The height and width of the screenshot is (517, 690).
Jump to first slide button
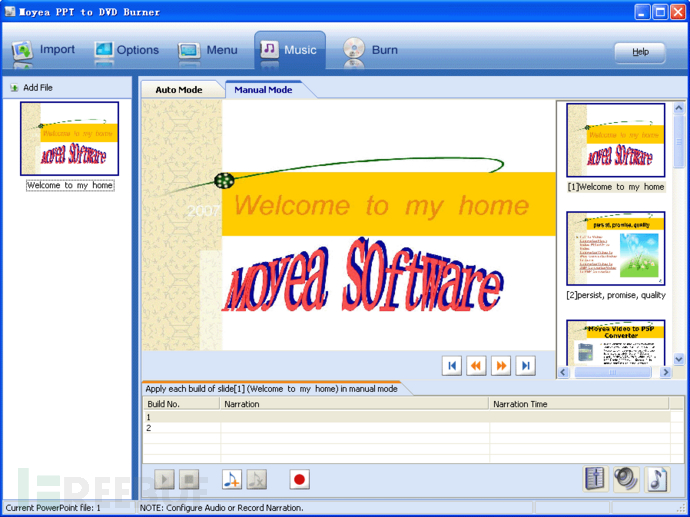pyautogui.click(x=451, y=366)
